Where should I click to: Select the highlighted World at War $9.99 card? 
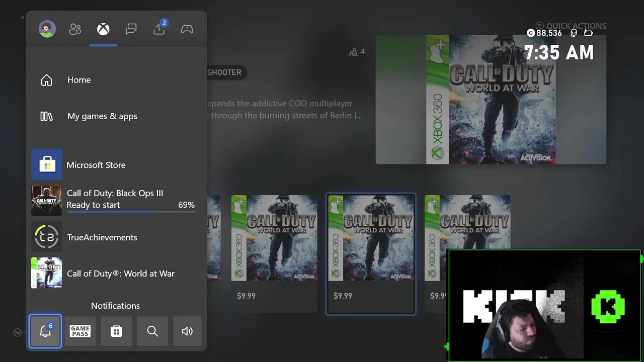371,254
